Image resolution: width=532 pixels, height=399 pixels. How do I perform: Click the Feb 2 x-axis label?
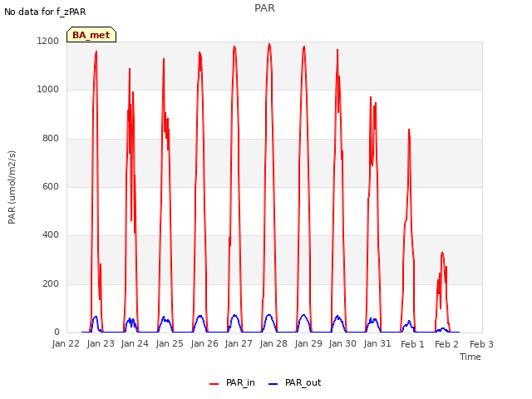(x=447, y=344)
